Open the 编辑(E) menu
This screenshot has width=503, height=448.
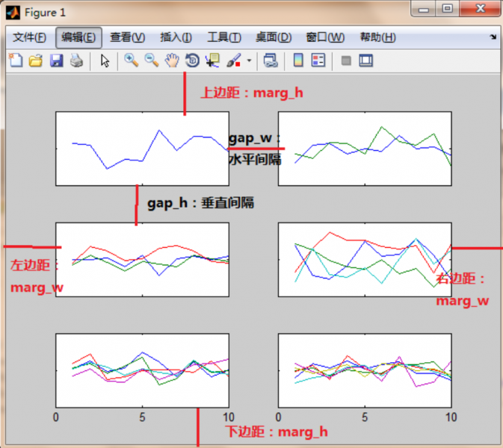78,37
